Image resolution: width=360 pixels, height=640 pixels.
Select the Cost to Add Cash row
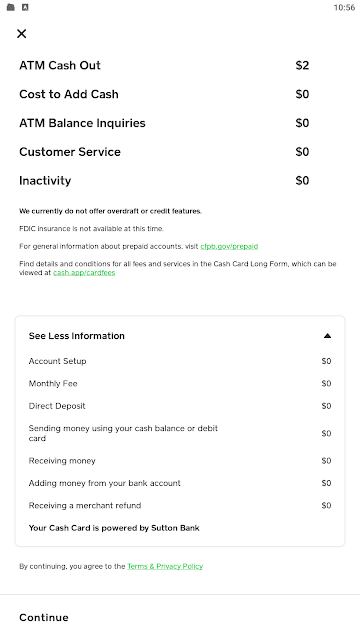click(164, 94)
